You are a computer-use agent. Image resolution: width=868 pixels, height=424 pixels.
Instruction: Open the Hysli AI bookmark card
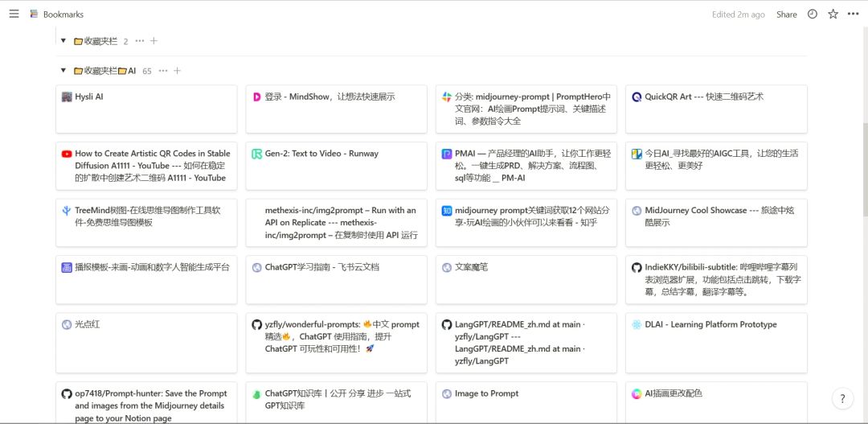pos(146,109)
